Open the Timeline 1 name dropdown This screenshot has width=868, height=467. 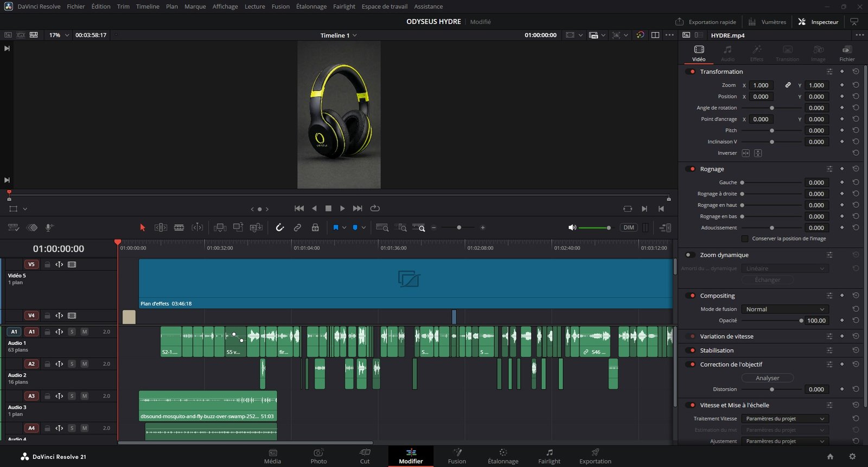point(339,35)
